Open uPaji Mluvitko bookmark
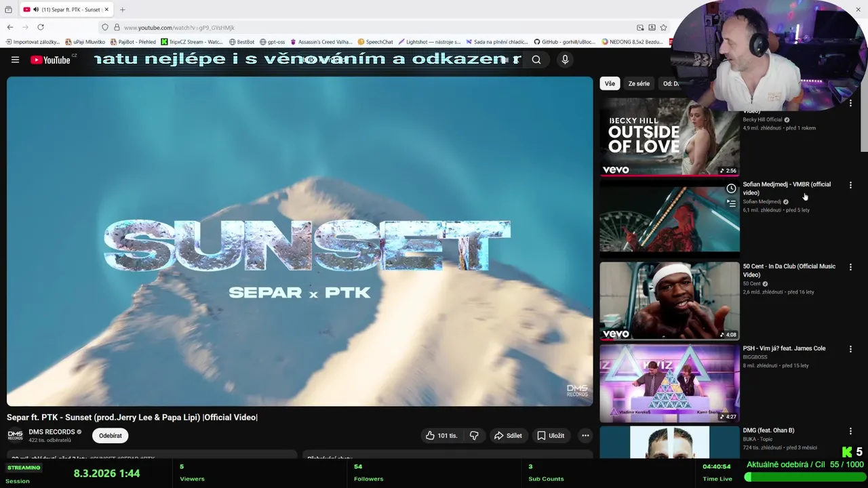The height and width of the screenshot is (488, 868). click(85, 42)
